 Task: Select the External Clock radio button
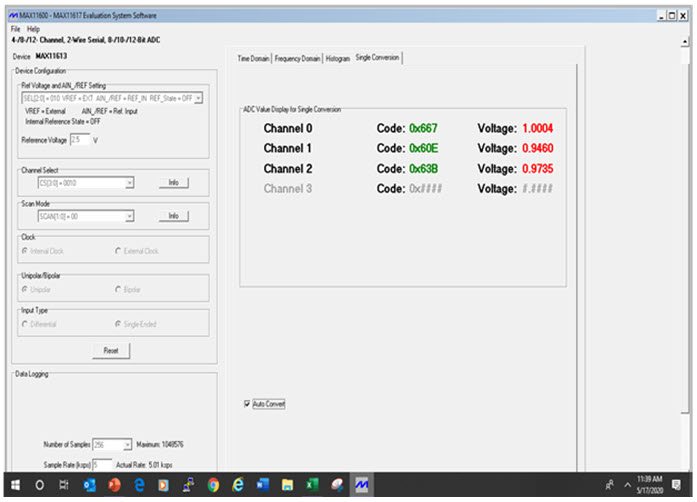pyautogui.click(x=118, y=251)
